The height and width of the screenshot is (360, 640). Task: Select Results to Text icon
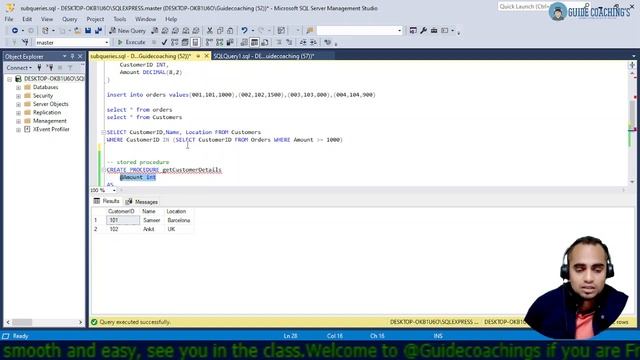tap(244, 42)
